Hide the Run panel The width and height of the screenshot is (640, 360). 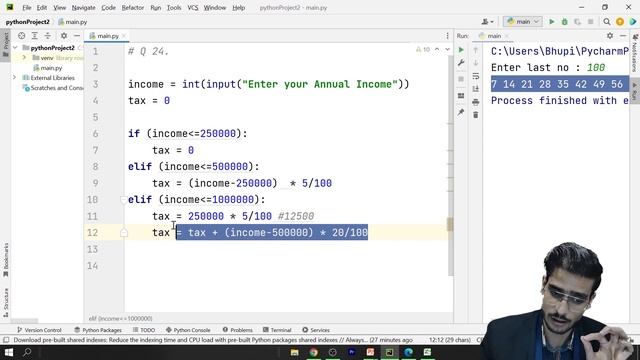click(623, 36)
